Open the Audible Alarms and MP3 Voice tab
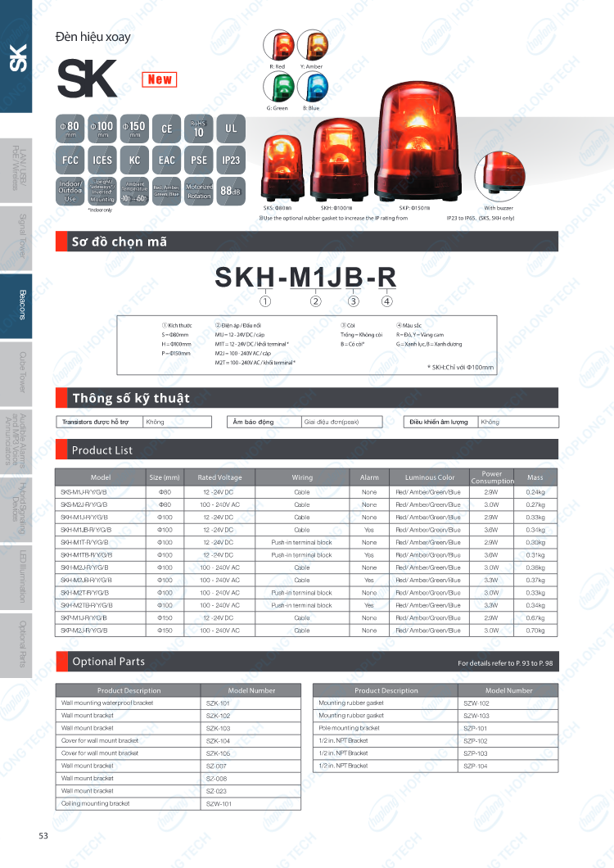Image resolution: width=614 pixels, height=868 pixels. (16, 441)
